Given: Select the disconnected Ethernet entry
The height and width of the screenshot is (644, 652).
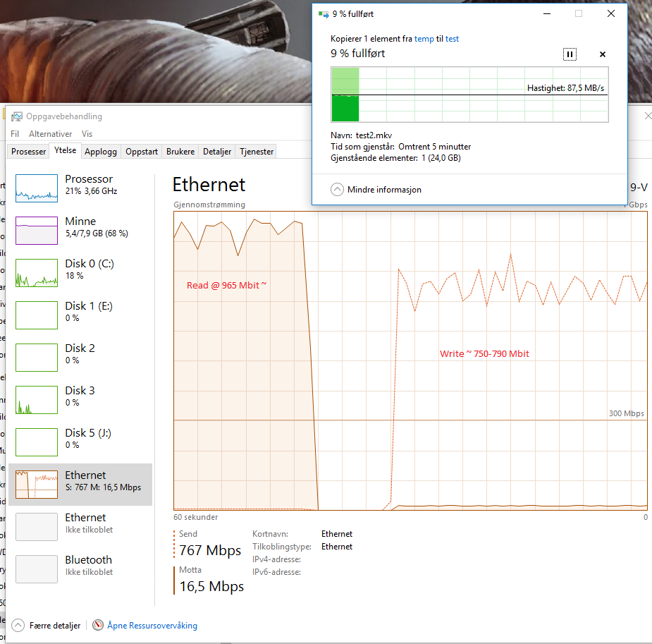Looking at the screenshot, I should 80,527.
